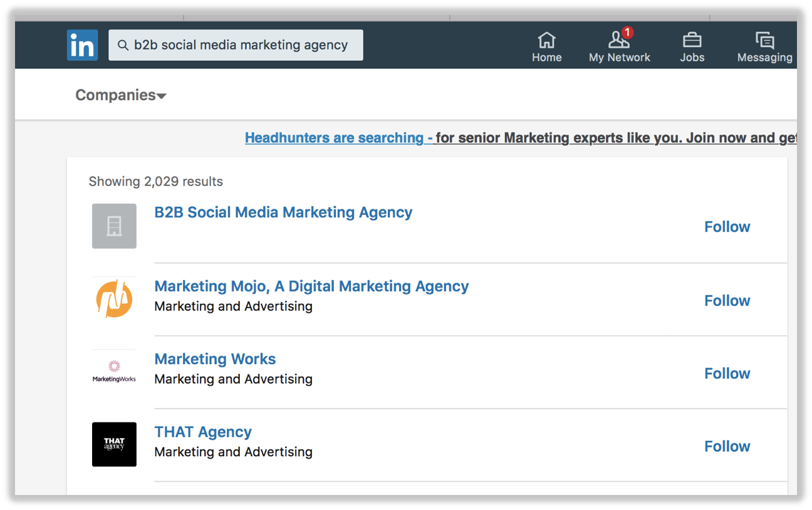Open the Marketing Works company page
This screenshot has width=812, height=510.
[x=215, y=358]
